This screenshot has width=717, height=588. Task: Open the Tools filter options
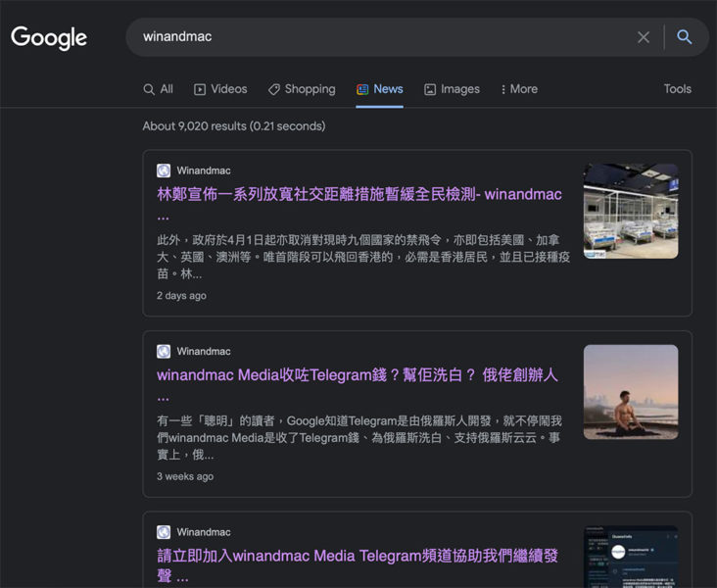tap(677, 89)
